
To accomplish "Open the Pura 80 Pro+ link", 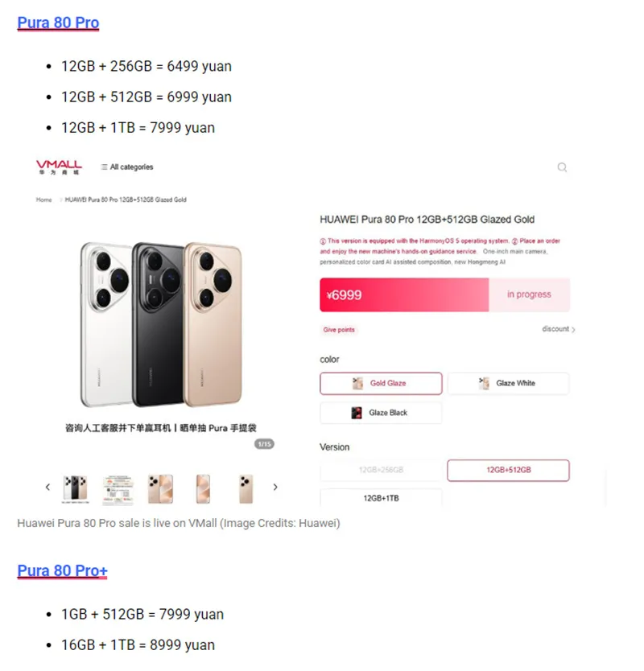I will (x=63, y=570).
